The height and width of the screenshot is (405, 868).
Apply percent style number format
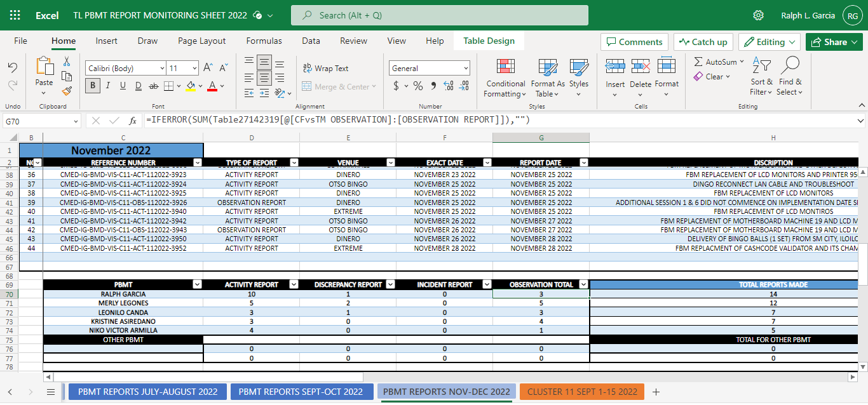pyautogui.click(x=417, y=86)
